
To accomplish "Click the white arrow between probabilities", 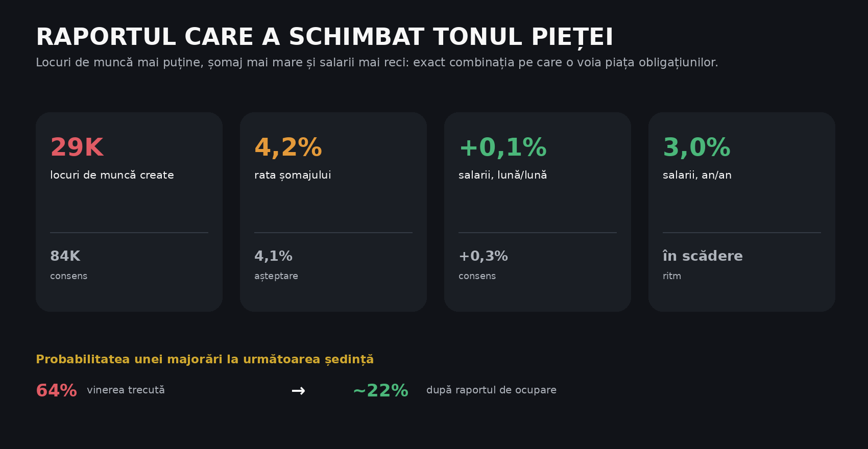I will tap(298, 391).
